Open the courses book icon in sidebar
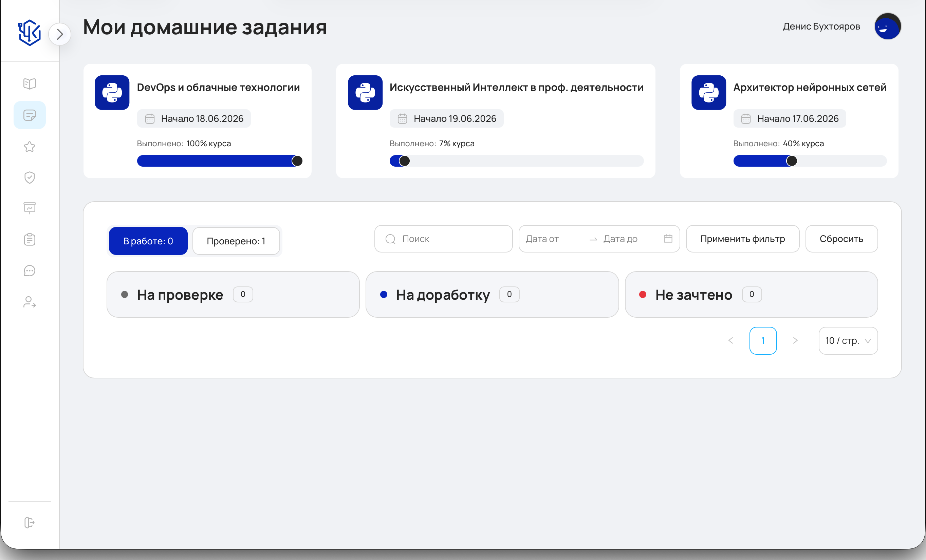 (29, 83)
